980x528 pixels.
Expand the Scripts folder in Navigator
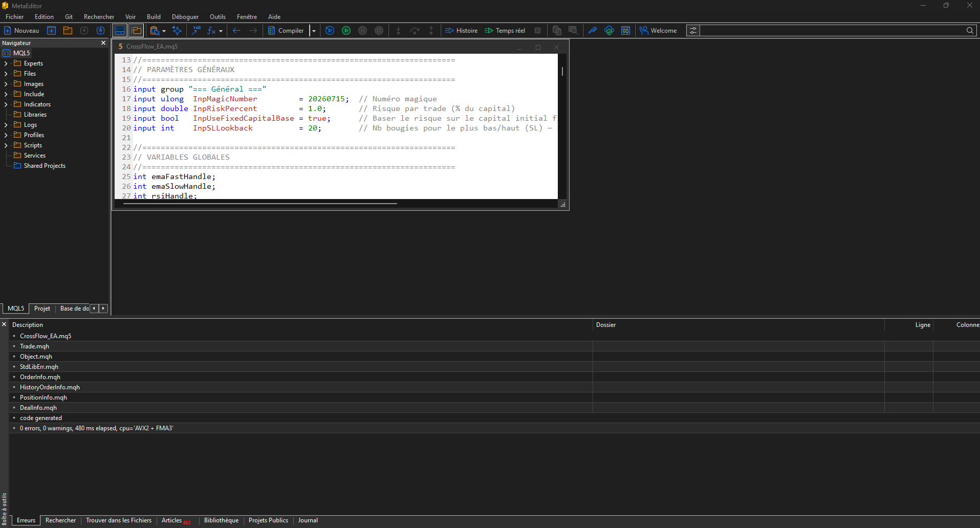(x=6, y=145)
